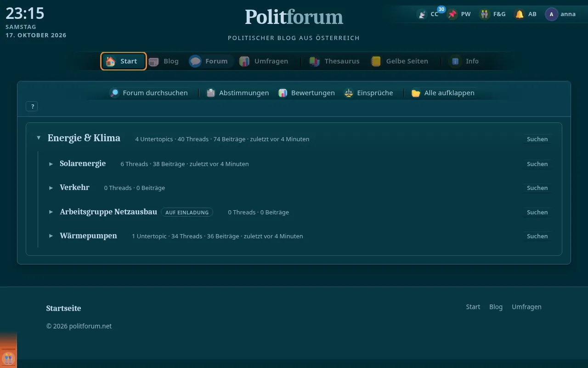Screen dimensions: 588x368
Task: Open the PW pin icon
Action: pos(452,14)
